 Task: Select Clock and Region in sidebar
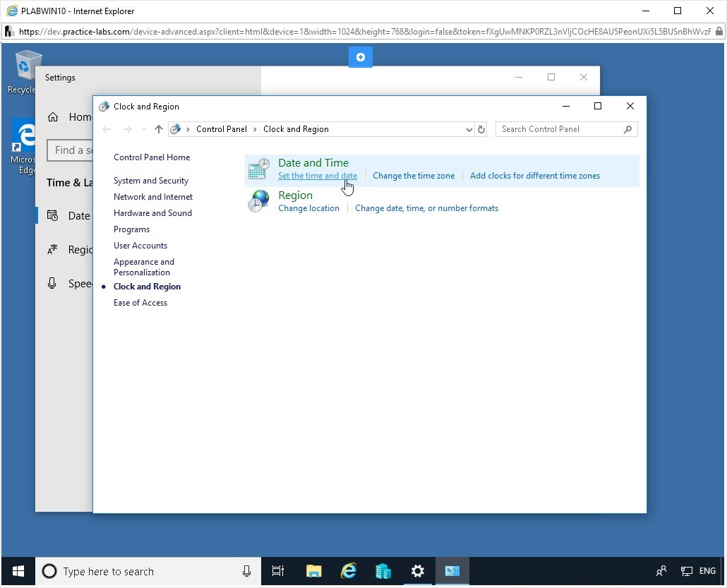(x=147, y=287)
